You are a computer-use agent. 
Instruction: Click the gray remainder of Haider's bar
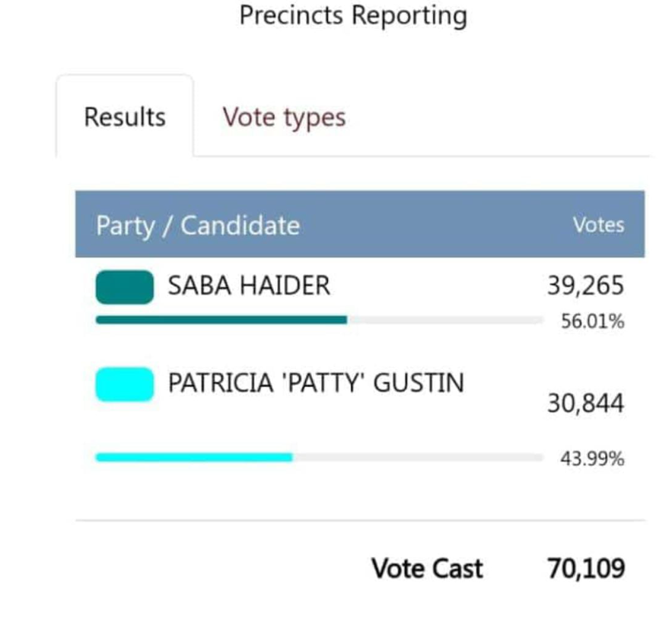(444, 320)
